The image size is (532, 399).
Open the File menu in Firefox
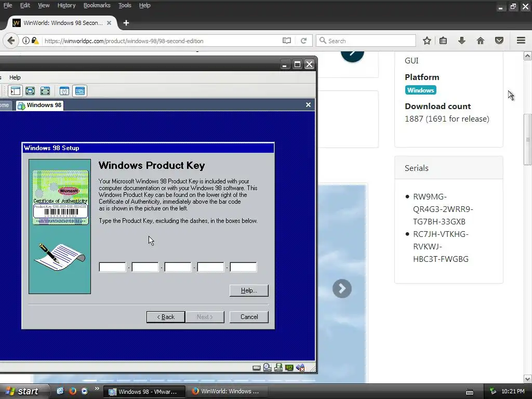[x=8, y=5]
